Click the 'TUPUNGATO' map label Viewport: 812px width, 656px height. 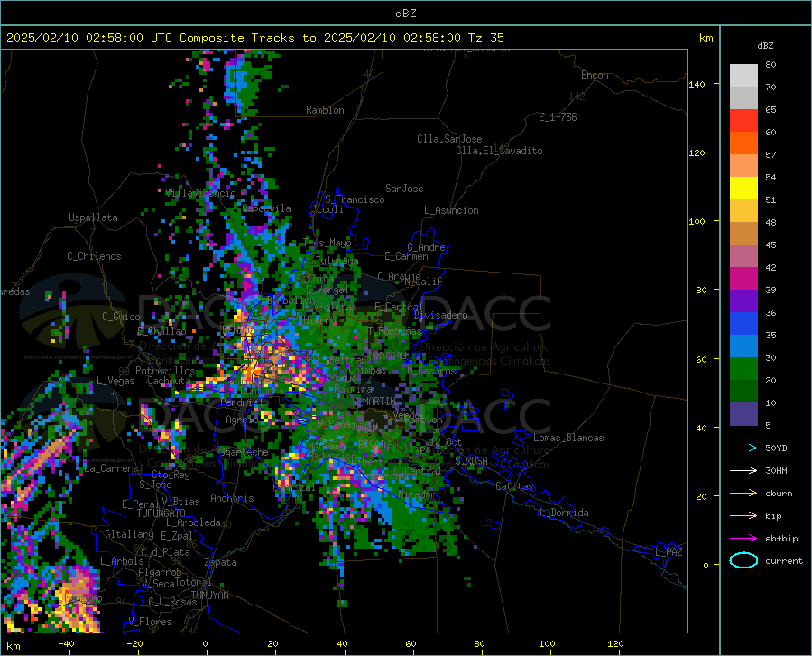[161, 513]
